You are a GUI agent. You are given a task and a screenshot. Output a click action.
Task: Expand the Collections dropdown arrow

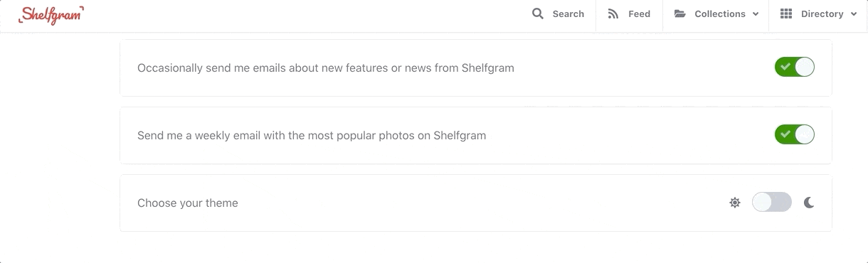(756, 14)
